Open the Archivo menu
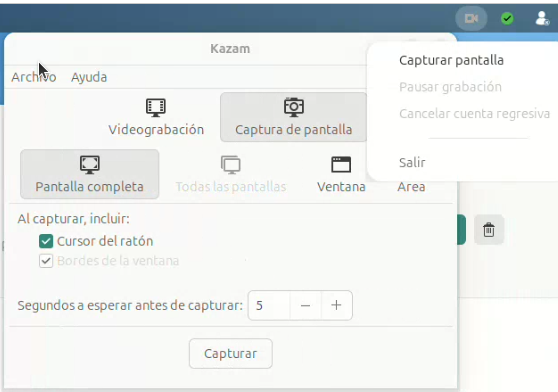The width and height of the screenshot is (558, 392). 33,77
